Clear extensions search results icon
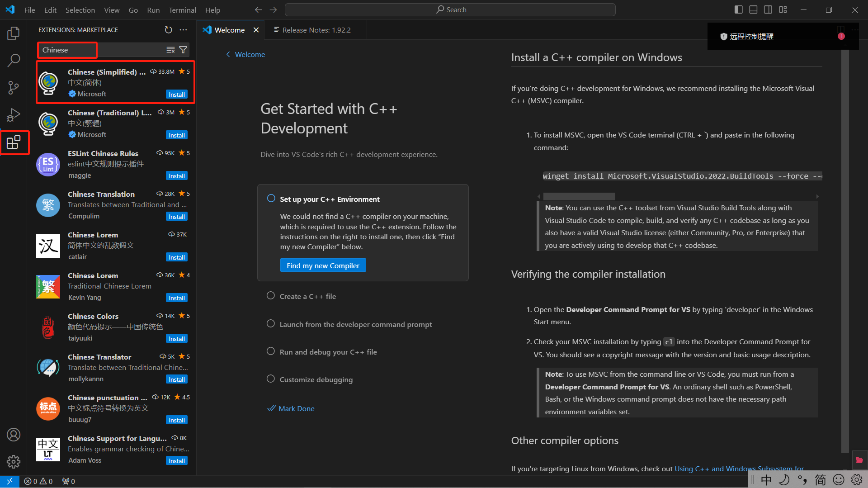868x488 pixels. point(170,50)
